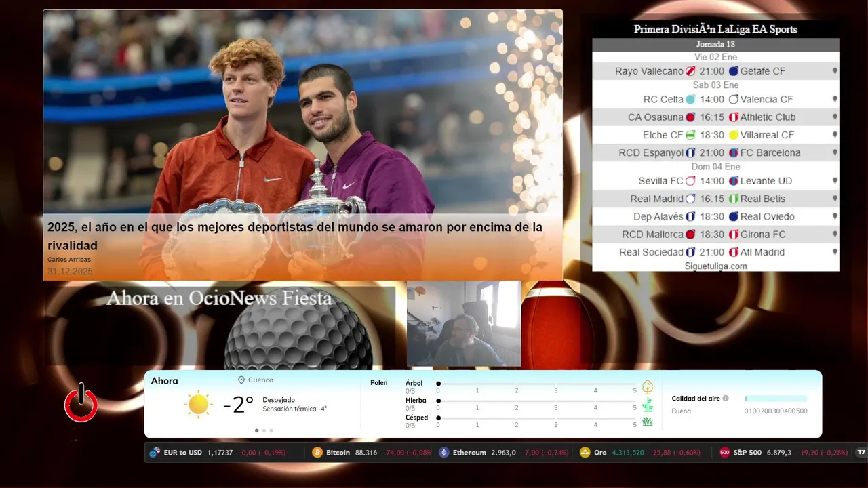Select the third weather carousel dot
Screen dimensions: 868x488
(x=271, y=430)
